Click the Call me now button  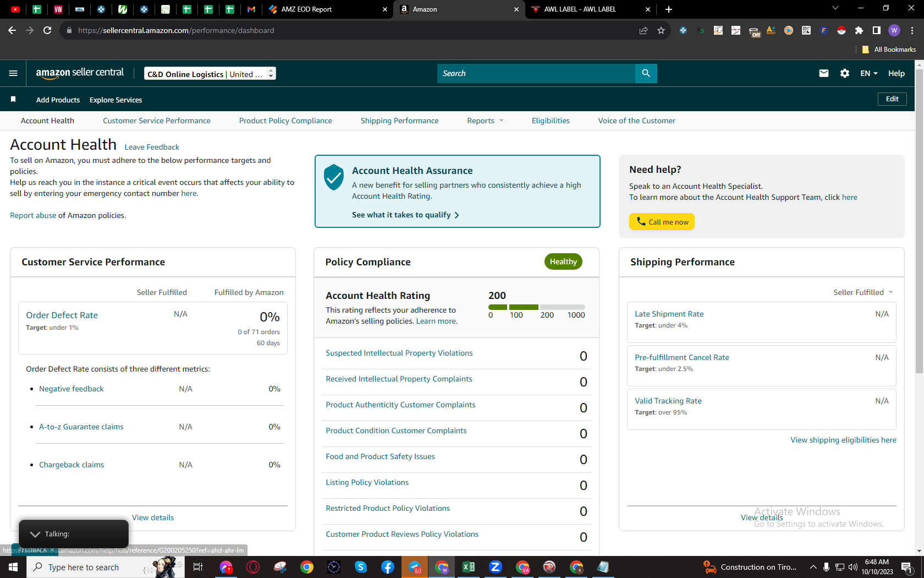[x=662, y=221]
